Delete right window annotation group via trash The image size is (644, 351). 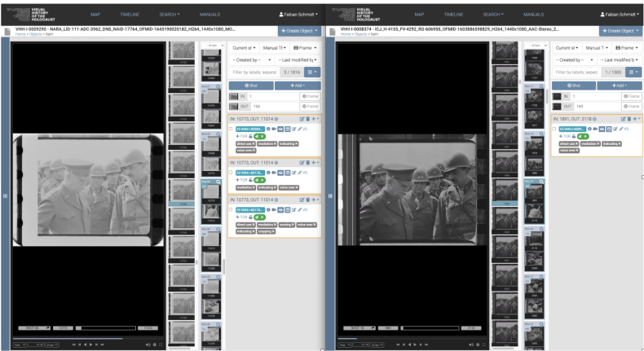629,119
